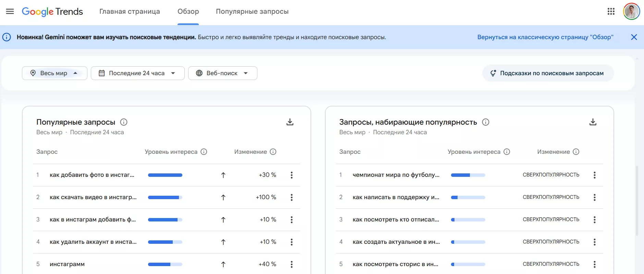Open more options for 'как написать в поддержку и…'
Viewport: 644px width, 274px height.
(x=595, y=197)
